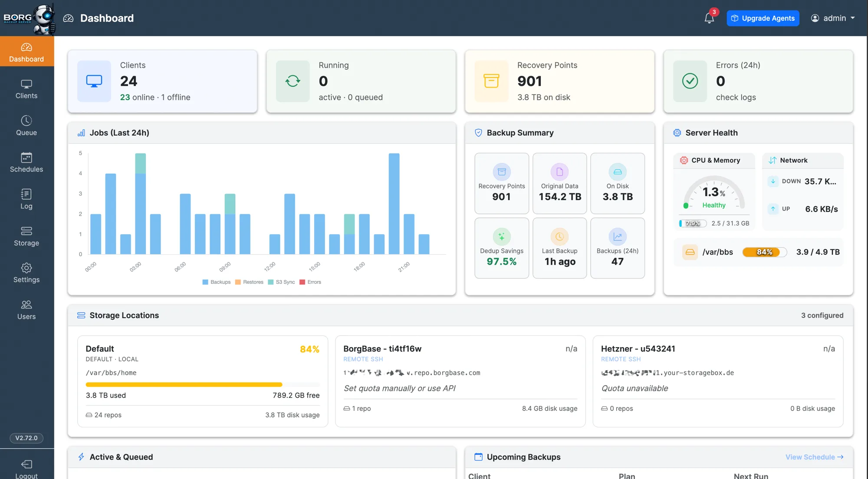Expand the admin user dropdown

click(x=833, y=18)
